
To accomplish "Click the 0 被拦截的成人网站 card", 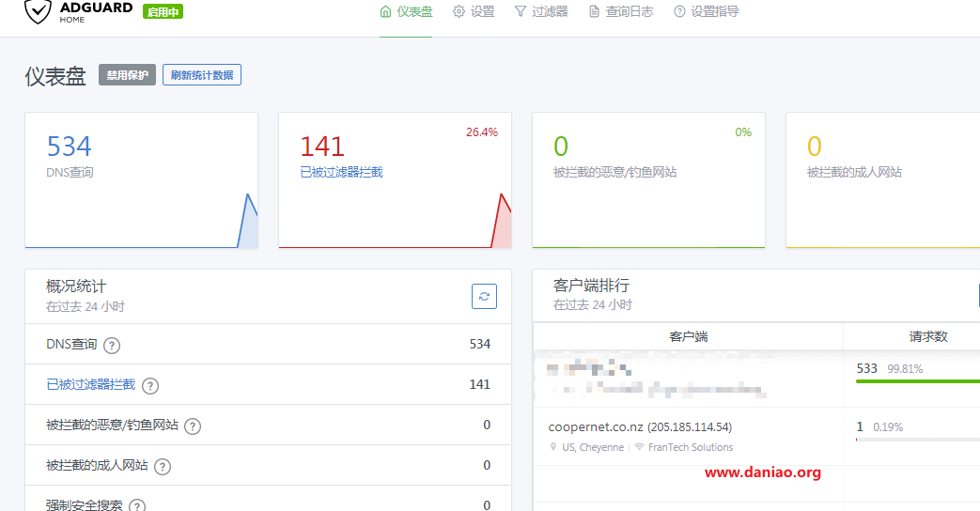I will pos(882,180).
